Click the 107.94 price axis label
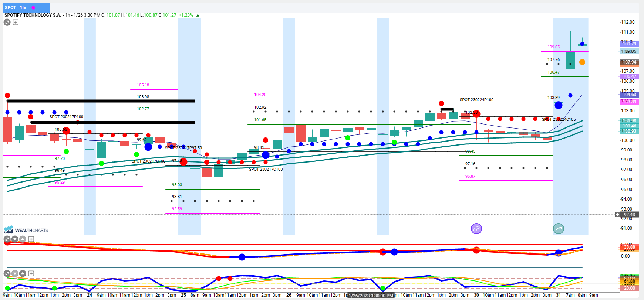 629,62
